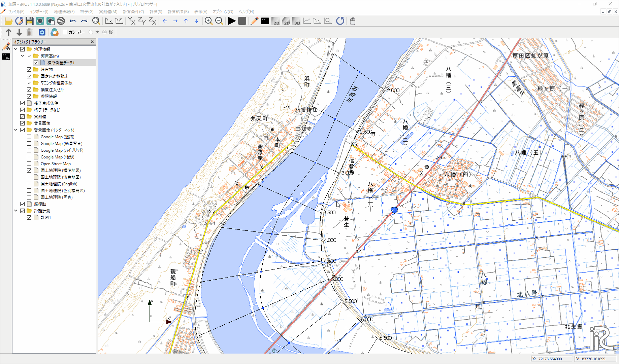Screen dimensions: 619x364
Task: Click the fit view magnifier icon
Action: click(x=96, y=21)
